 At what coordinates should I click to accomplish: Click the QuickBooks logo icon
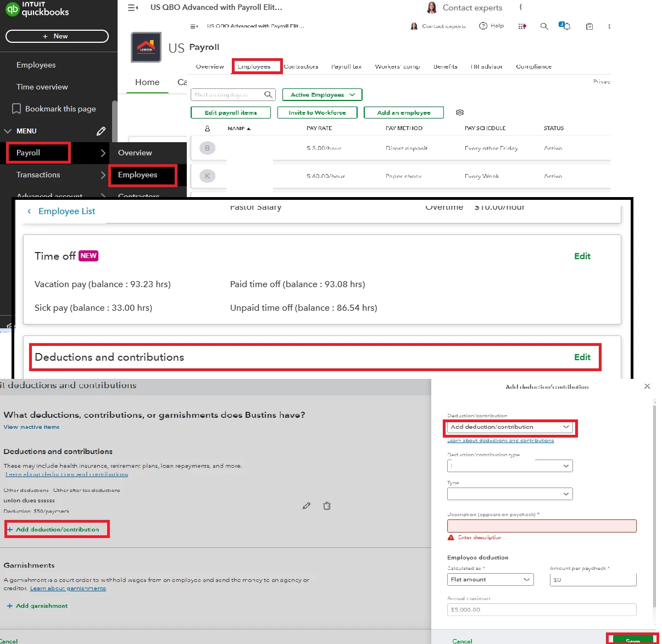coord(12,9)
